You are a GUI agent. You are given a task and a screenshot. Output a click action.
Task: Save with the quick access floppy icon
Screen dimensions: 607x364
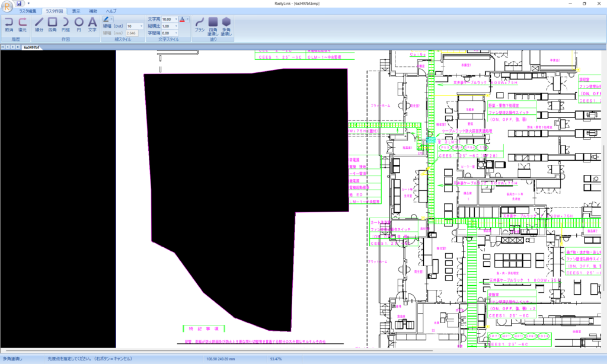click(18, 4)
